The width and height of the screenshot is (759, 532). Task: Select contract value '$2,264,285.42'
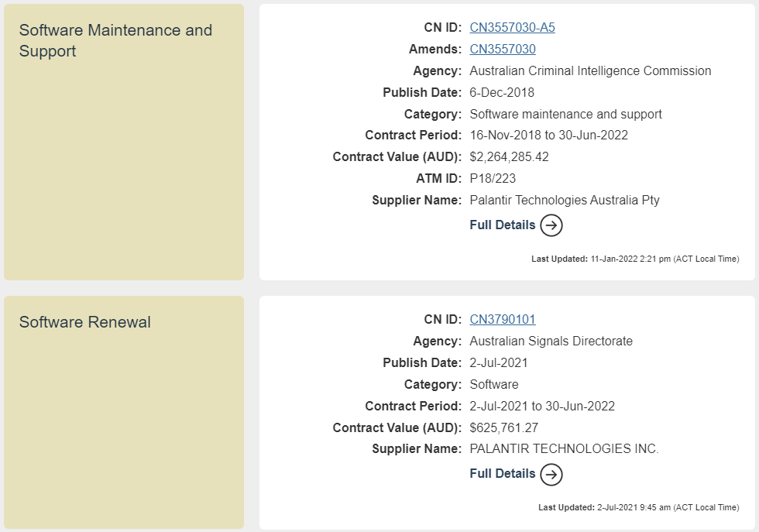coord(510,157)
